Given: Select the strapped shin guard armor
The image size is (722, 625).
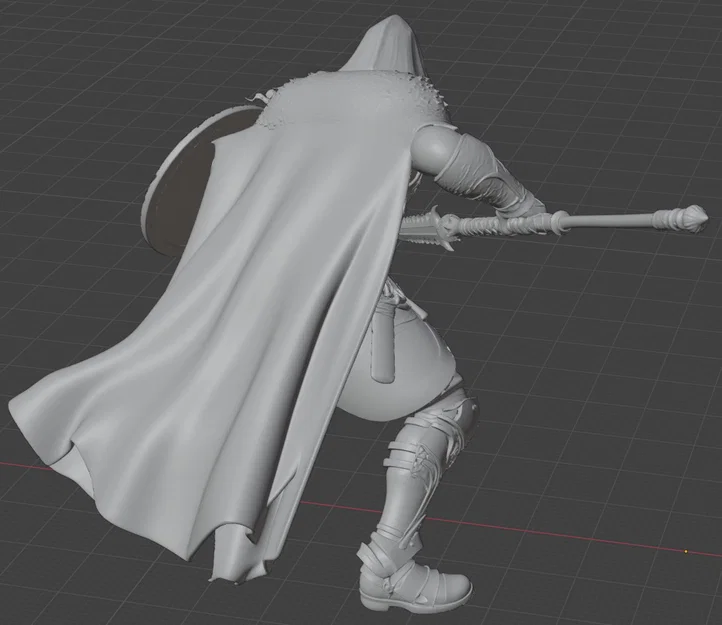Looking at the screenshot, I should [x=414, y=474].
